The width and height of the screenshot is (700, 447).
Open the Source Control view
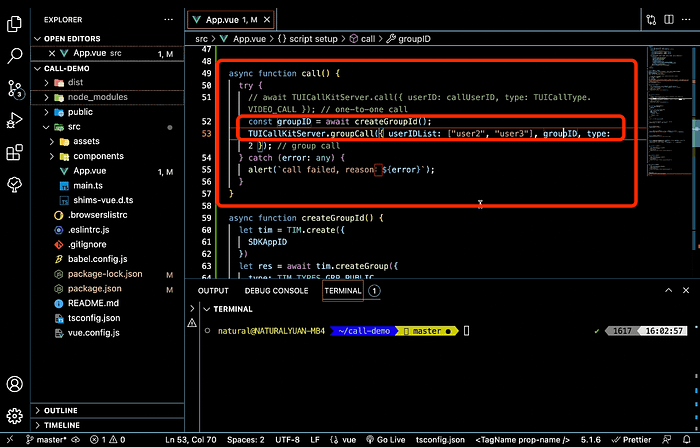click(15, 88)
